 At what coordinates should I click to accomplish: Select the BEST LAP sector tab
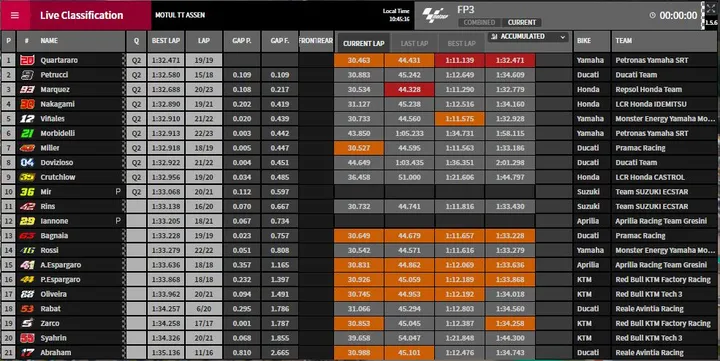pos(461,43)
